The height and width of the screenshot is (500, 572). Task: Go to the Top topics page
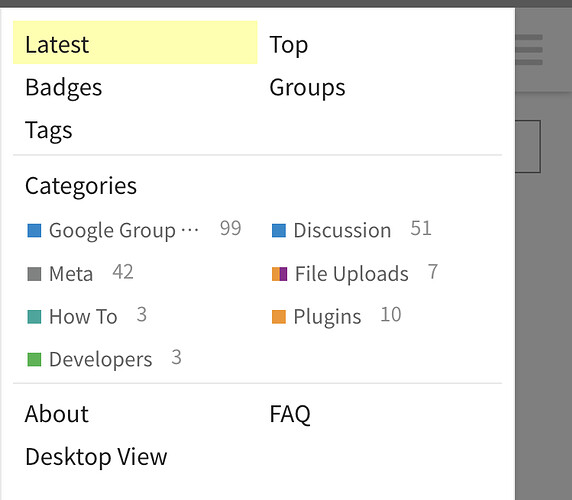pyautogui.click(x=289, y=45)
